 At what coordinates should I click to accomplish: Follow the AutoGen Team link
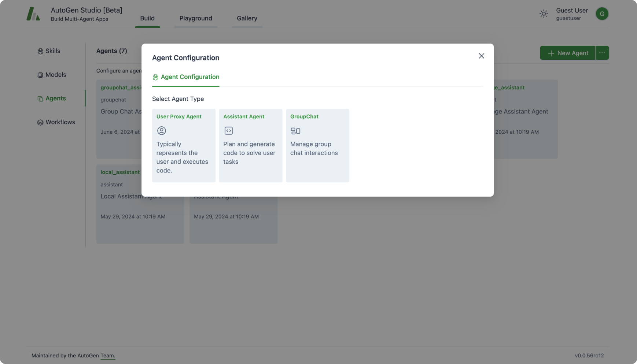coord(108,356)
